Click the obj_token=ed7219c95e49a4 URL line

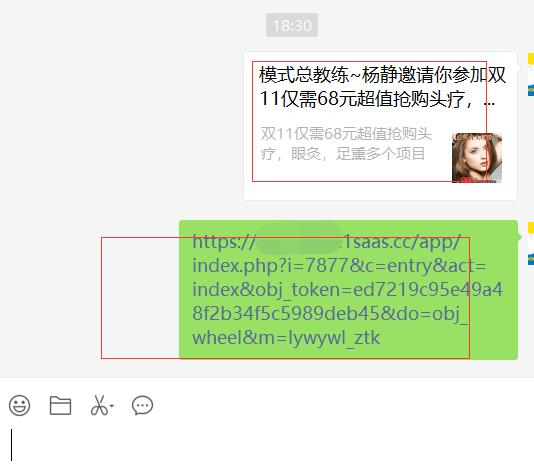tap(347, 290)
